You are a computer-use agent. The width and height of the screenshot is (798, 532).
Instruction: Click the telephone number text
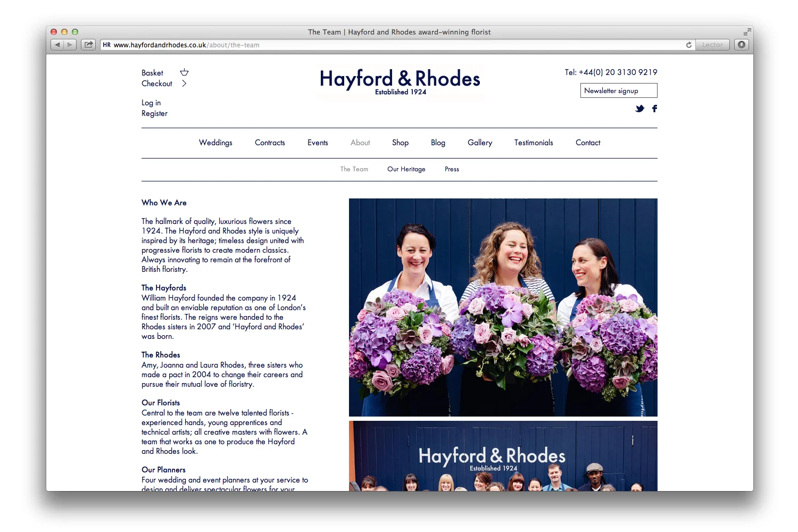coord(611,72)
